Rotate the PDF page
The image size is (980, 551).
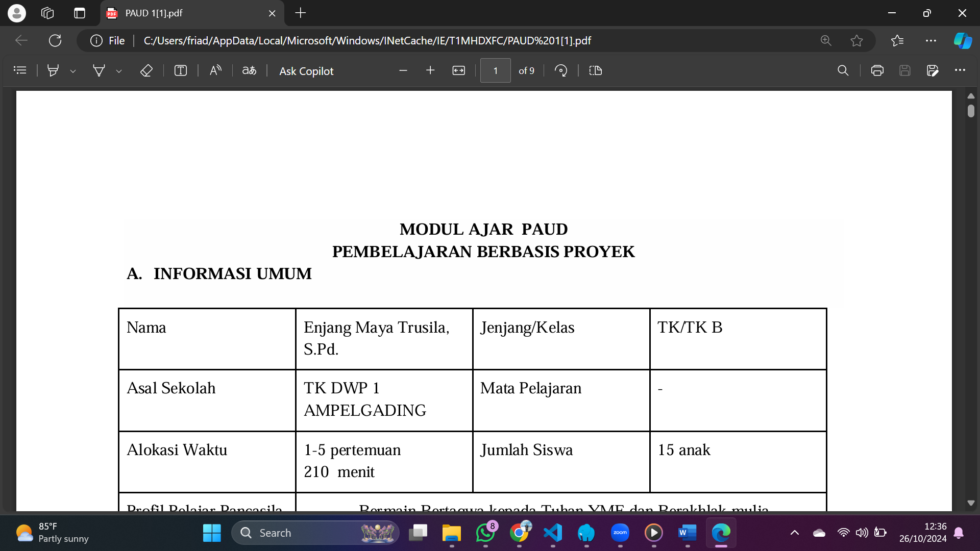click(x=561, y=70)
